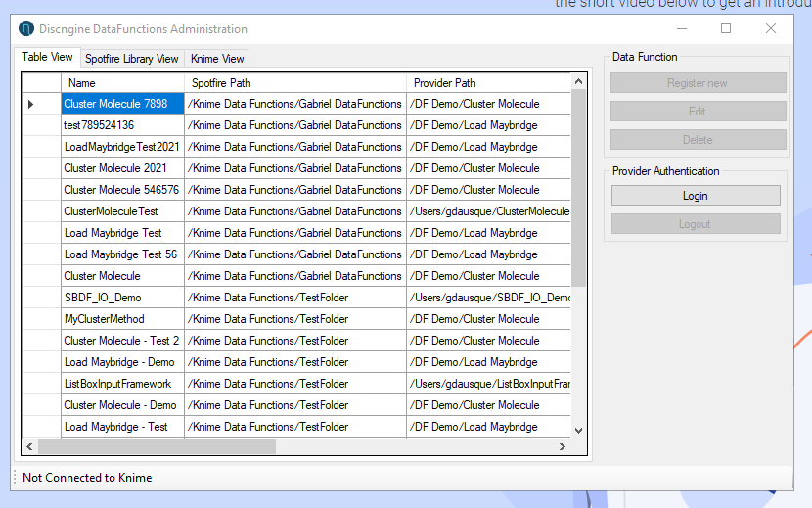This screenshot has width=812, height=508.
Task: Sort by the Provider Path column header
Action: (488, 83)
